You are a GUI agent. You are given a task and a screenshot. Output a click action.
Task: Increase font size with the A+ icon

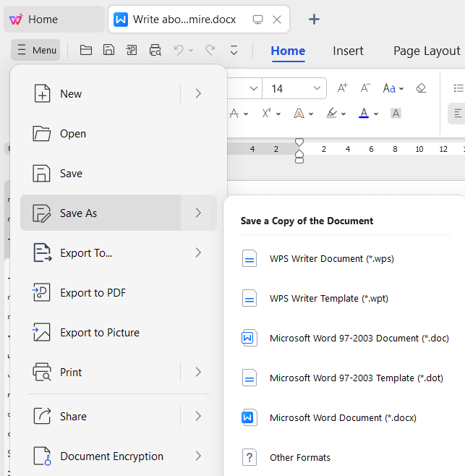(x=343, y=88)
